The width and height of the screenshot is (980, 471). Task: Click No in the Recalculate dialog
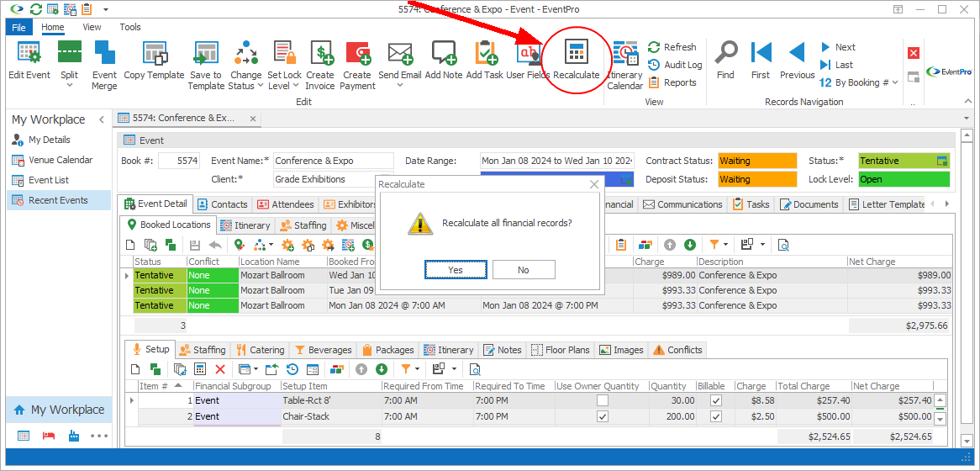coord(523,270)
